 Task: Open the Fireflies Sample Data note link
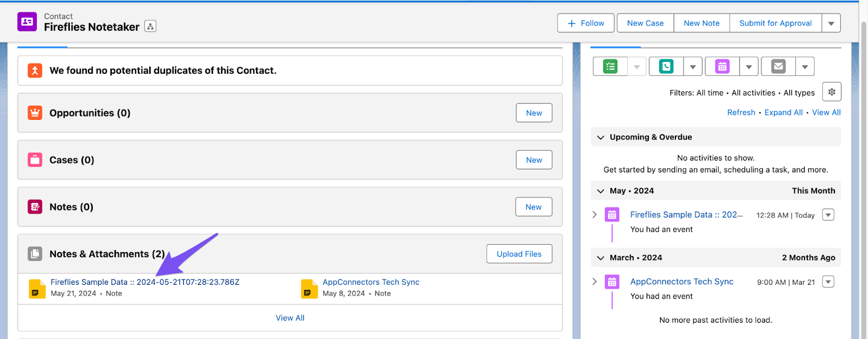pyautogui.click(x=145, y=282)
